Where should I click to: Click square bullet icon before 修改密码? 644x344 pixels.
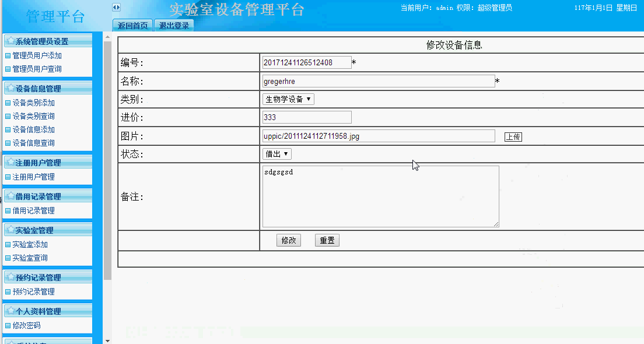tap(8, 325)
